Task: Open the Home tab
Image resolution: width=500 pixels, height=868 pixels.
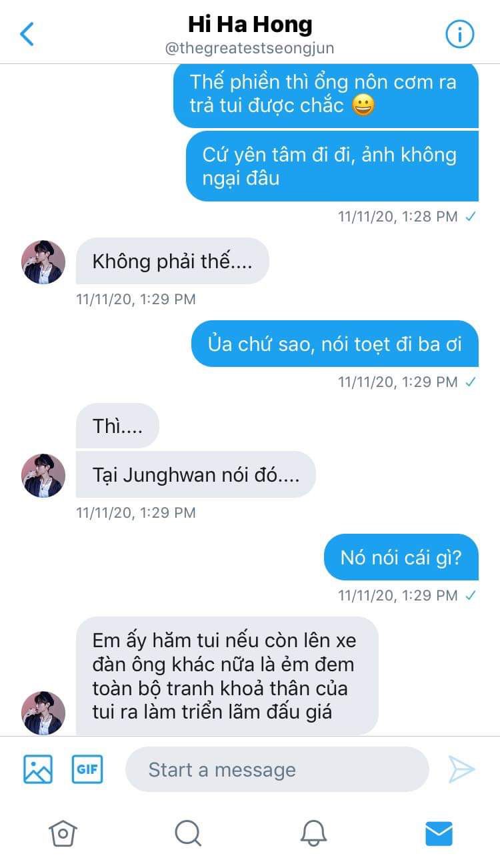Action: (x=63, y=833)
